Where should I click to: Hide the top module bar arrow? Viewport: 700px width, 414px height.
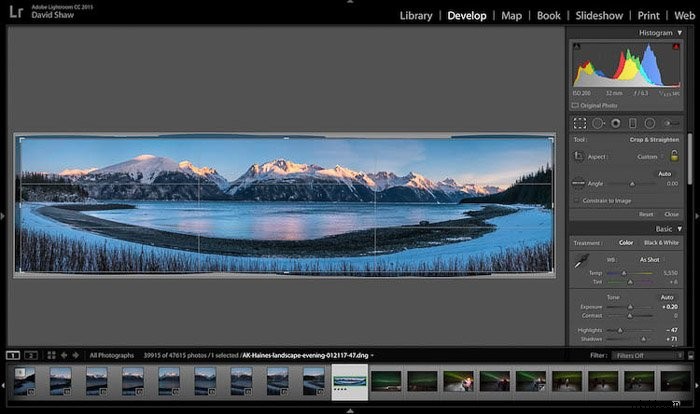350,2
